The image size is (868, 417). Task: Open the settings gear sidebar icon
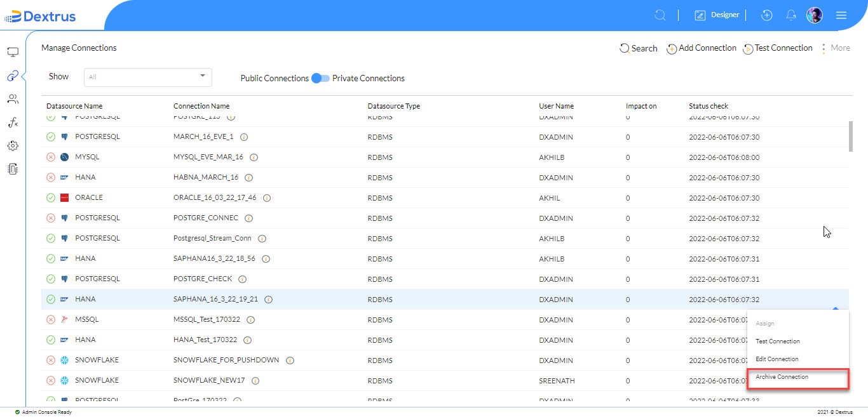pyautogui.click(x=13, y=146)
